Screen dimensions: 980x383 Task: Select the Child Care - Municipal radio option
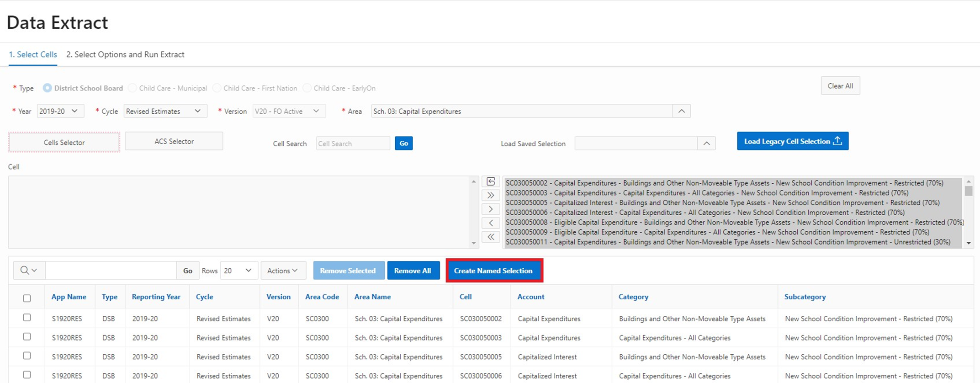(132, 88)
